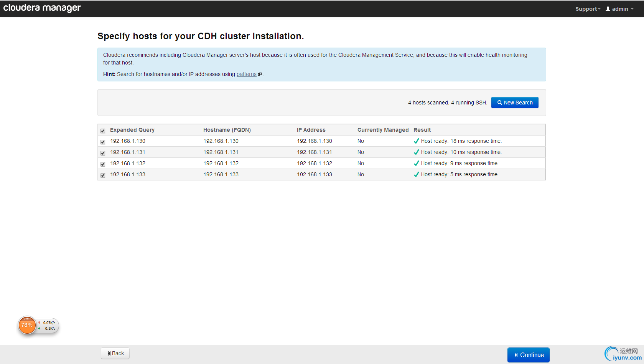Click the admin user icon
The width and height of the screenshot is (644, 364).
(608, 9)
